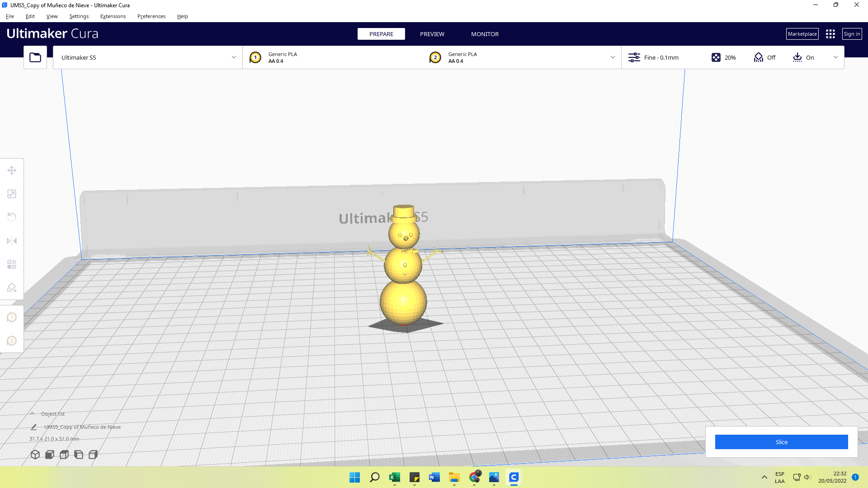
Task: Select the Rotate tool
Action: [x=12, y=217]
